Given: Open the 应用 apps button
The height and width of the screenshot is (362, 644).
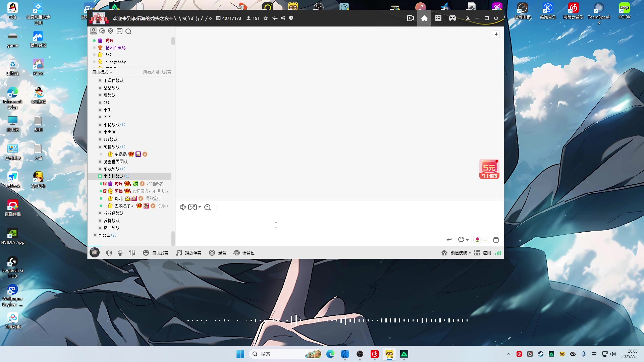Looking at the screenshot, I should (482, 253).
